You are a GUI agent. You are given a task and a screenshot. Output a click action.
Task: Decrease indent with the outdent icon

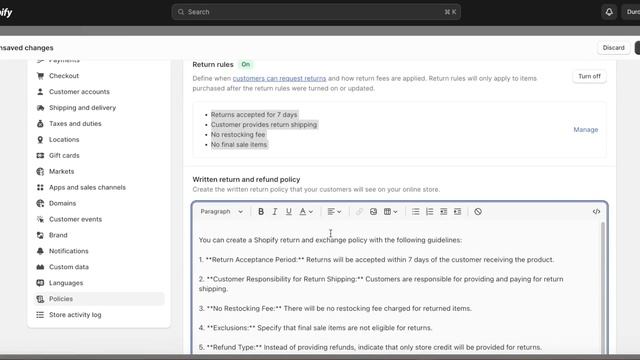tap(443, 211)
